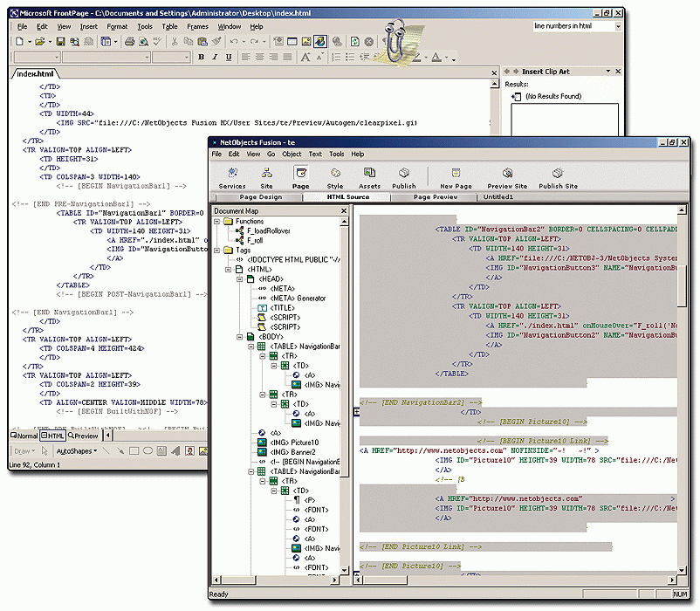Collapse the <HEAD> node in Document Map
This screenshot has height=611, width=700.
[x=240, y=279]
